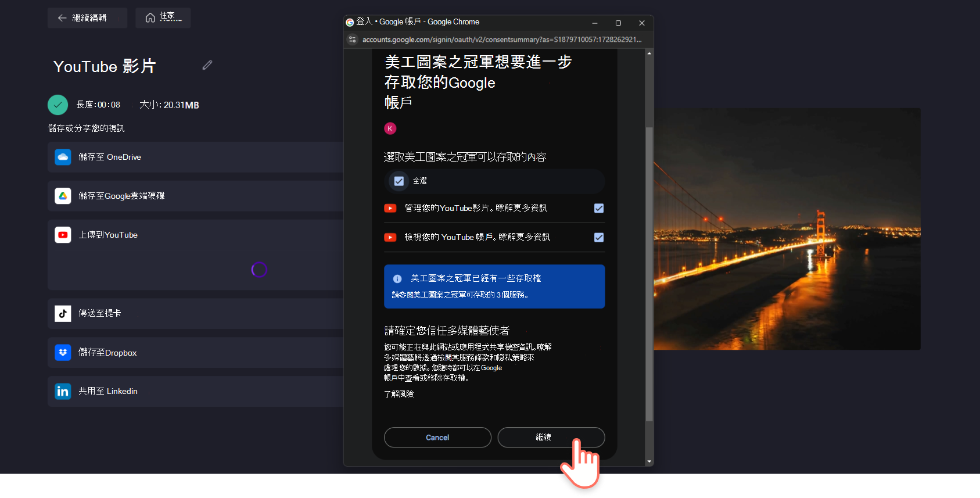
Task: Choose 儲存至Dropbox option
Action: pyautogui.click(x=195, y=352)
